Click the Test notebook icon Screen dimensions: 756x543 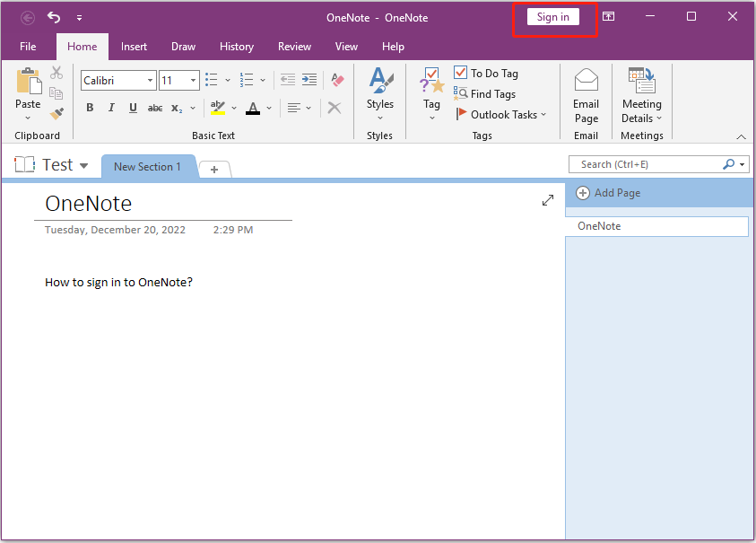coord(24,164)
